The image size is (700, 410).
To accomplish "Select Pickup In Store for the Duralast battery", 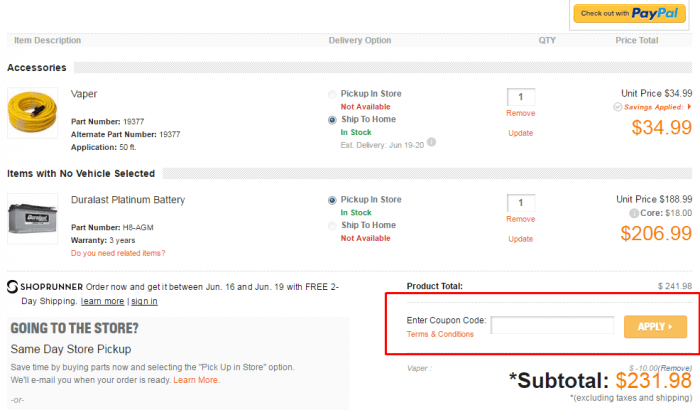I will (x=332, y=200).
